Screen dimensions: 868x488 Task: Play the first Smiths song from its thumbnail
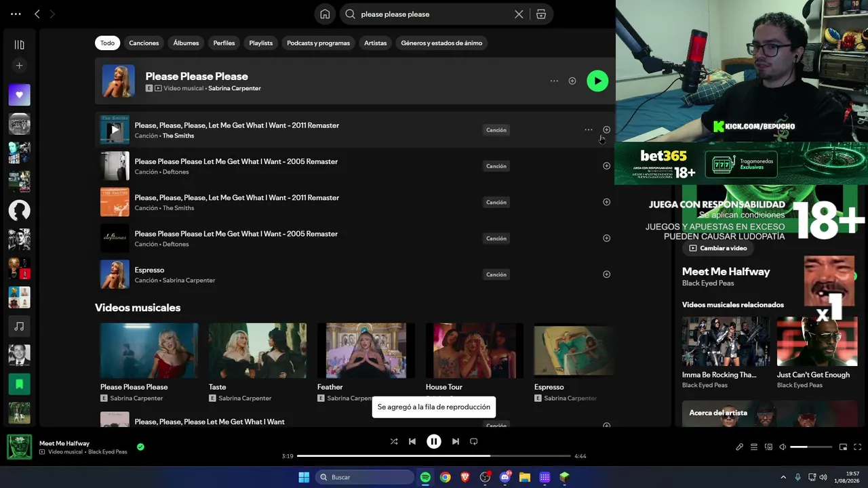pos(115,129)
